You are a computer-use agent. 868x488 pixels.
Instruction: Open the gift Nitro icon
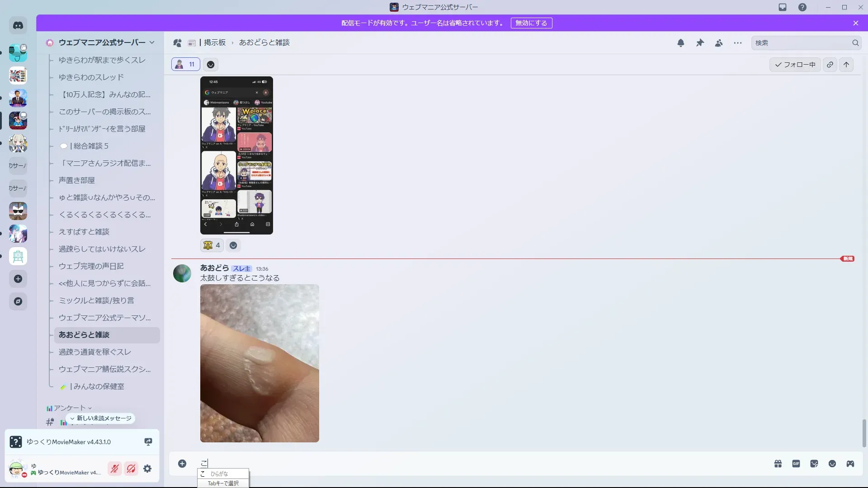click(778, 464)
